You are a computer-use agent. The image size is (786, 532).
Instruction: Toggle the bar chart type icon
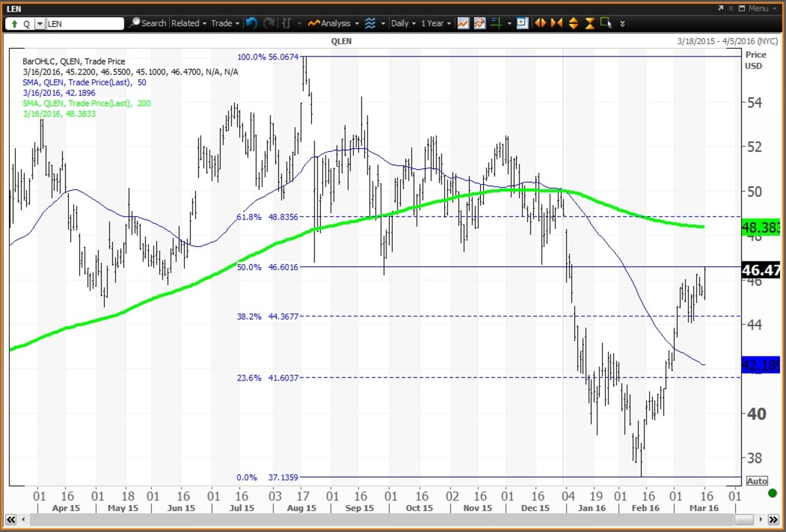tap(286, 23)
